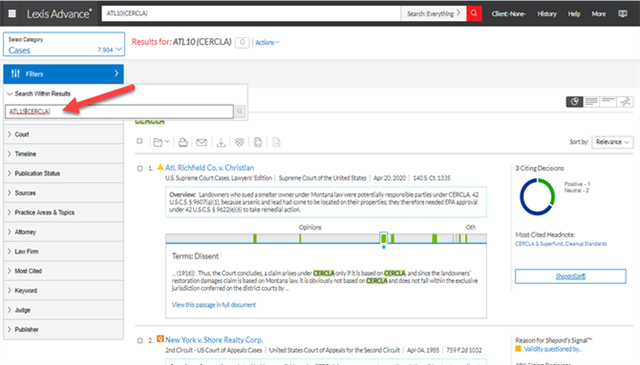This screenshot has width=640, height=365.
Task: Click the Validity questioned by link
Action: [553, 349]
